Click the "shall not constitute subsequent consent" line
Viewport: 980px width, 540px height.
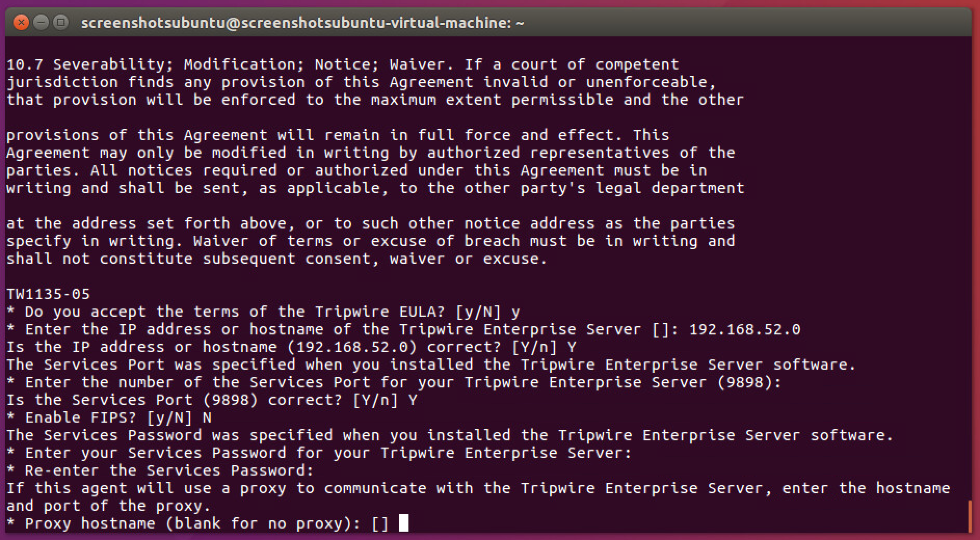pos(276,259)
